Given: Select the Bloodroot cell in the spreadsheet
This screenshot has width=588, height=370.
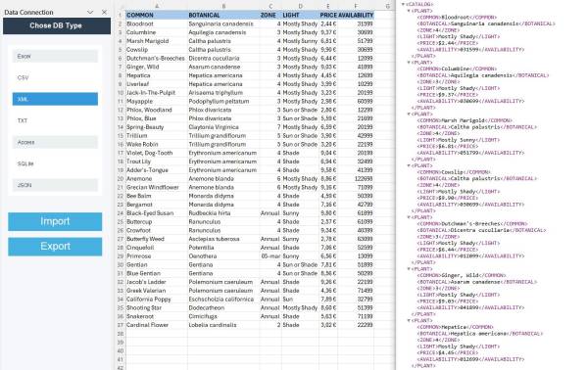Looking at the screenshot, I should point(157,23).
